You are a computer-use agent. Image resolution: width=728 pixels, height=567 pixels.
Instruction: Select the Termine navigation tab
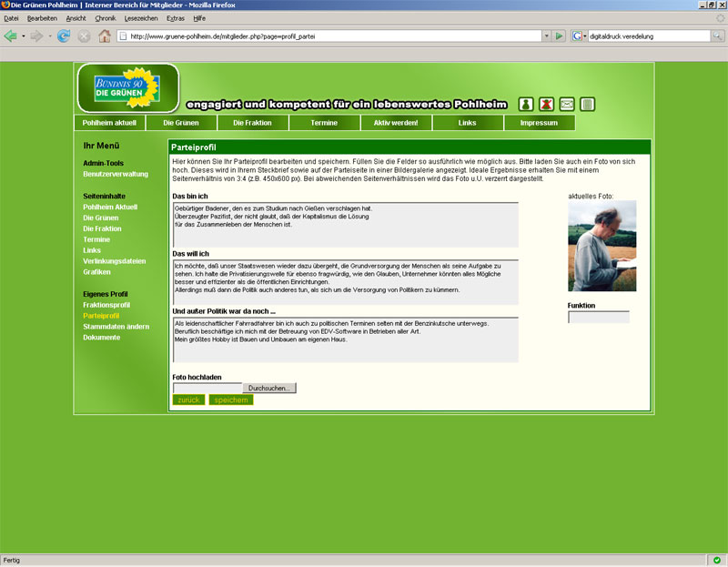(x=324, y=123)
